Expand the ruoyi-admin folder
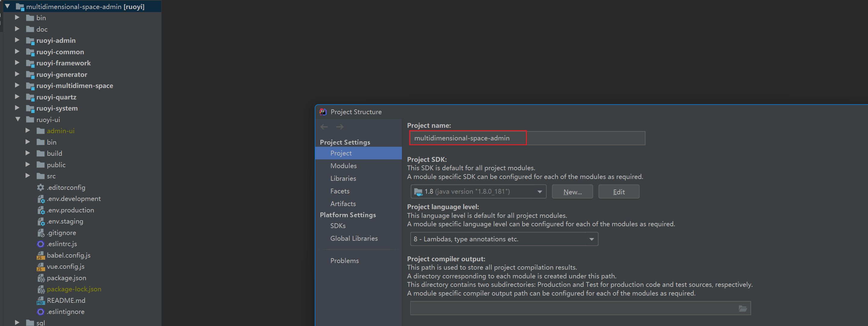The height and width of the screenshot is (326, 868). coord(17,40)
